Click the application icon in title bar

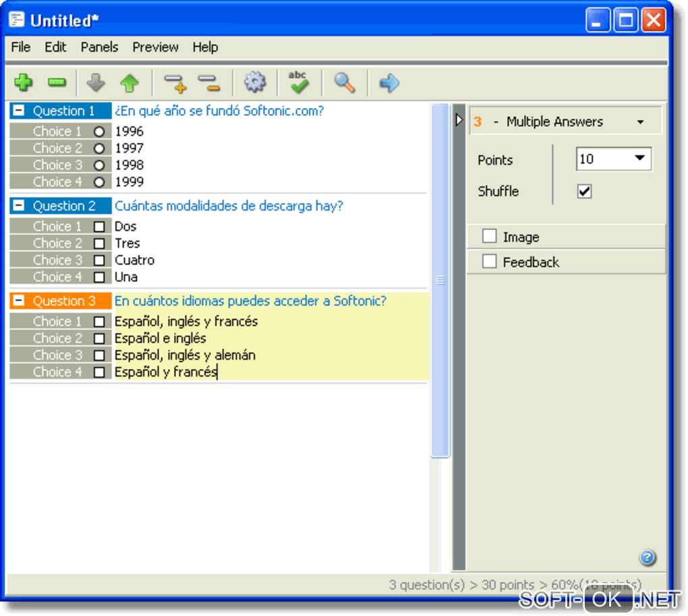click(x=17, y=20)
